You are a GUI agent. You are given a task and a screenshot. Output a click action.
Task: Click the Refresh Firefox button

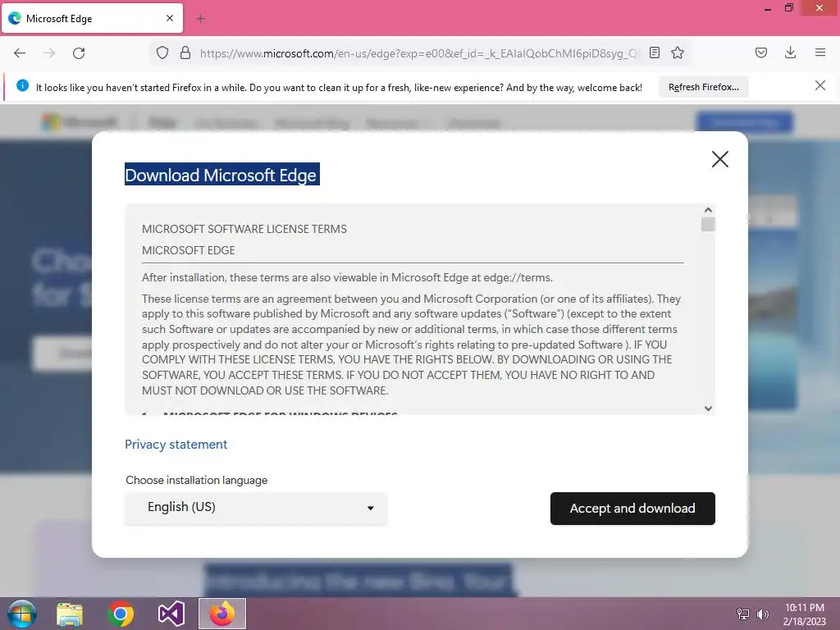703,87
